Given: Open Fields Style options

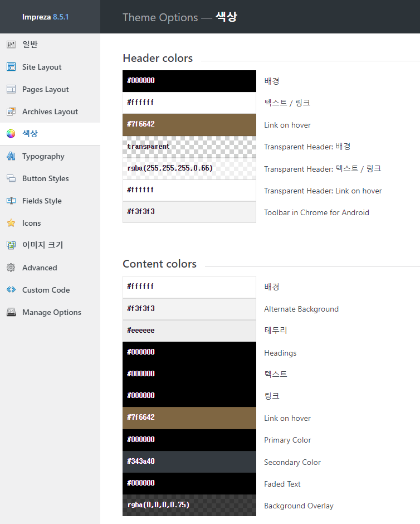Looking at the screenshot, I should (50, 201).
